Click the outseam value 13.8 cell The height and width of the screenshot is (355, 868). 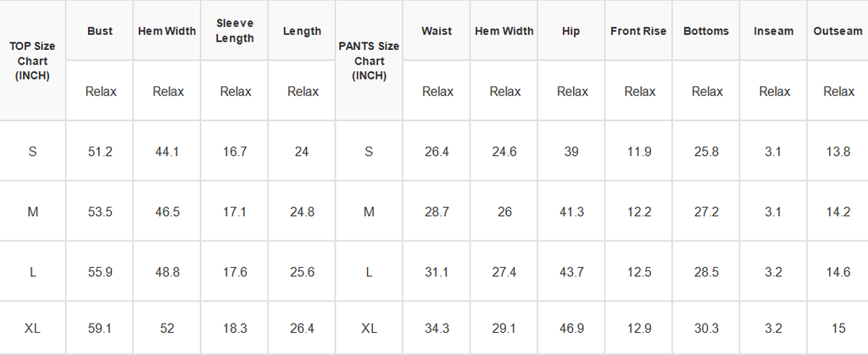coord(837,151)
